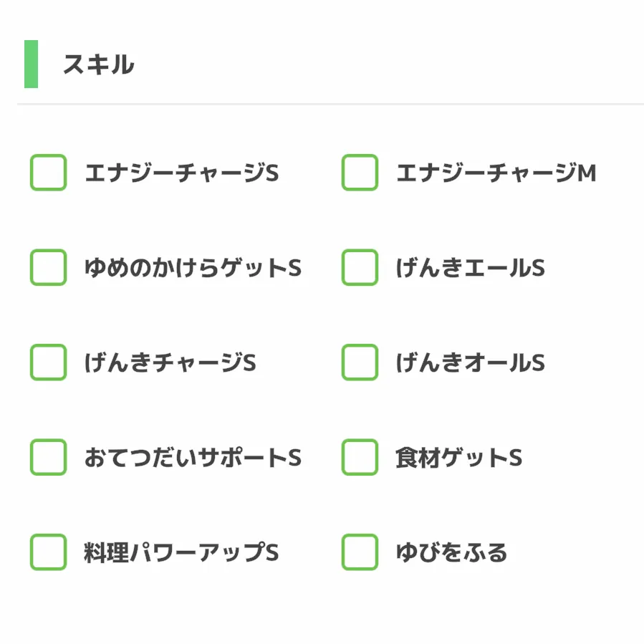
Task: Click the げんきチャージS label text
Action: [x=170, y=363]
